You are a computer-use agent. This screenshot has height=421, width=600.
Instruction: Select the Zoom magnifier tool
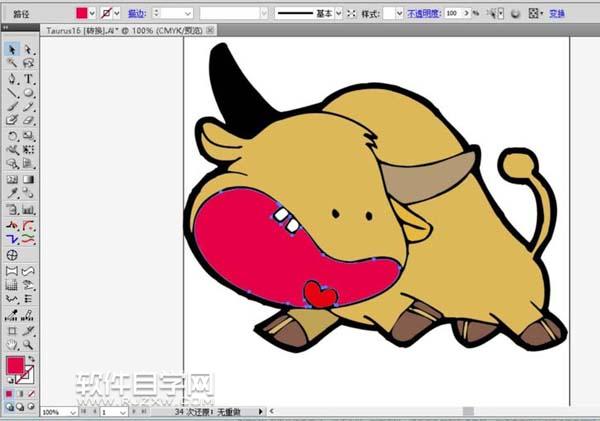pyautogui.click(x=29, y=343)
